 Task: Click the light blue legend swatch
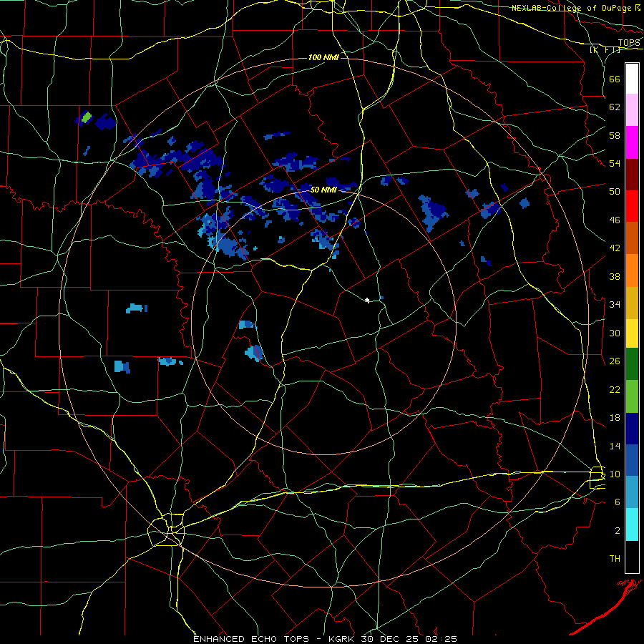click(632, 492)
